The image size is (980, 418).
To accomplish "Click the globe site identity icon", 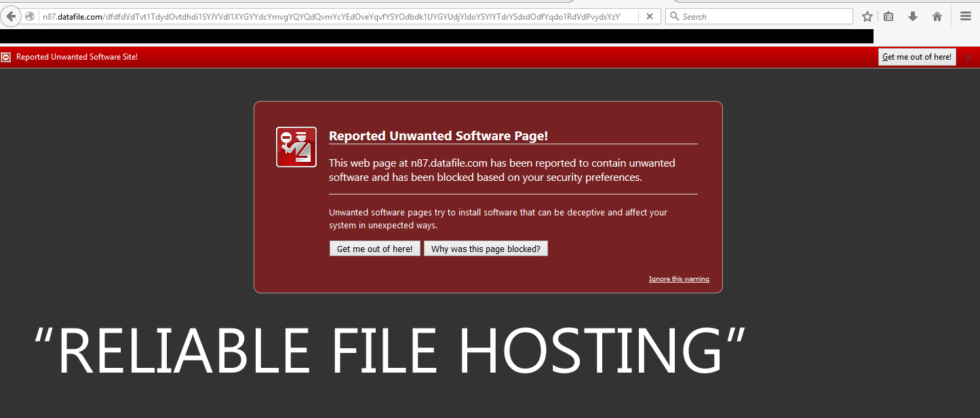I will click(x=30, y=16).
